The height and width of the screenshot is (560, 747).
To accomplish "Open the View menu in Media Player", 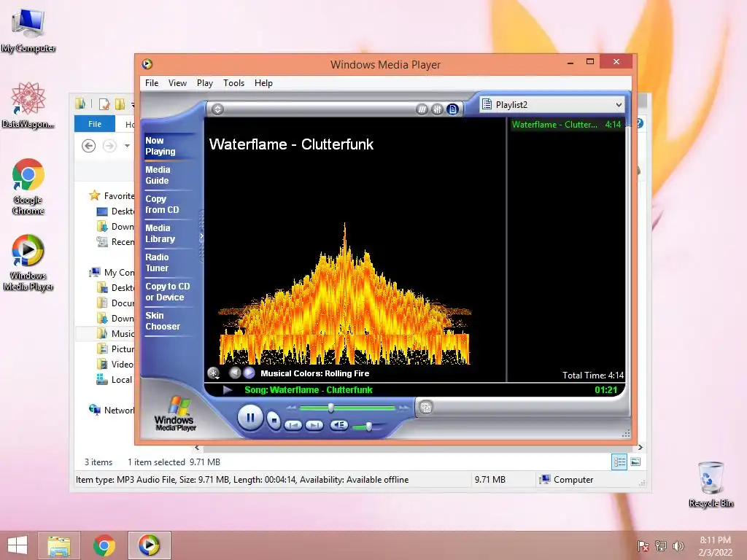I will tap(177, 83).
